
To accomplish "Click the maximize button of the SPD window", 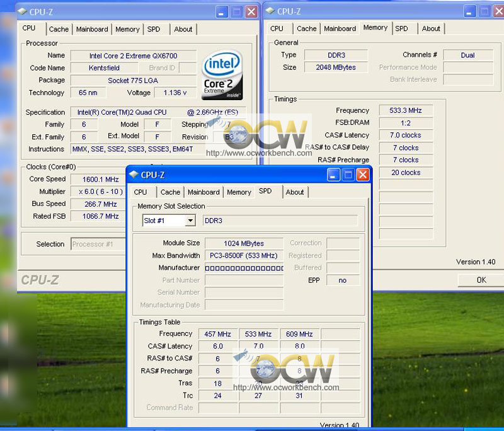I will [348, 175].
